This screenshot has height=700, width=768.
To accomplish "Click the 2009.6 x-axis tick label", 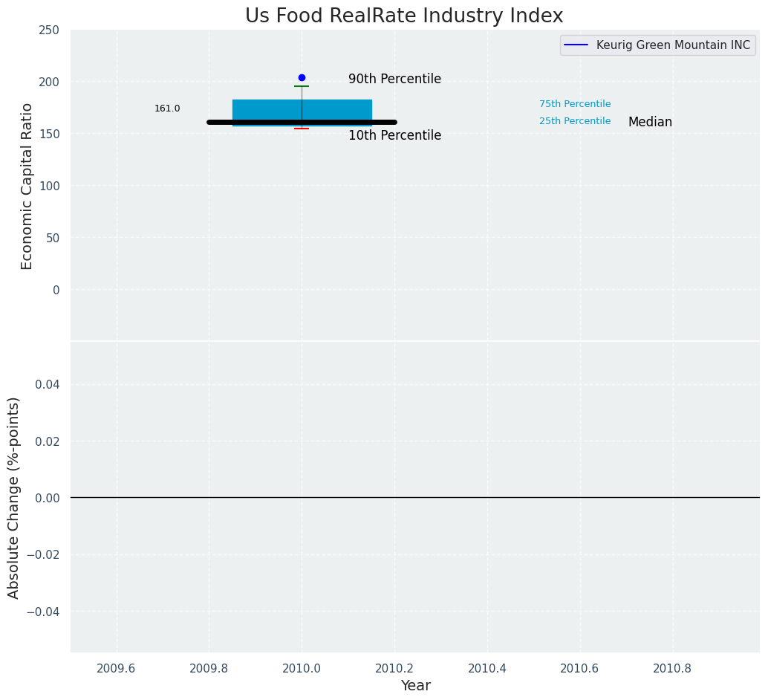I will point(117,668).
